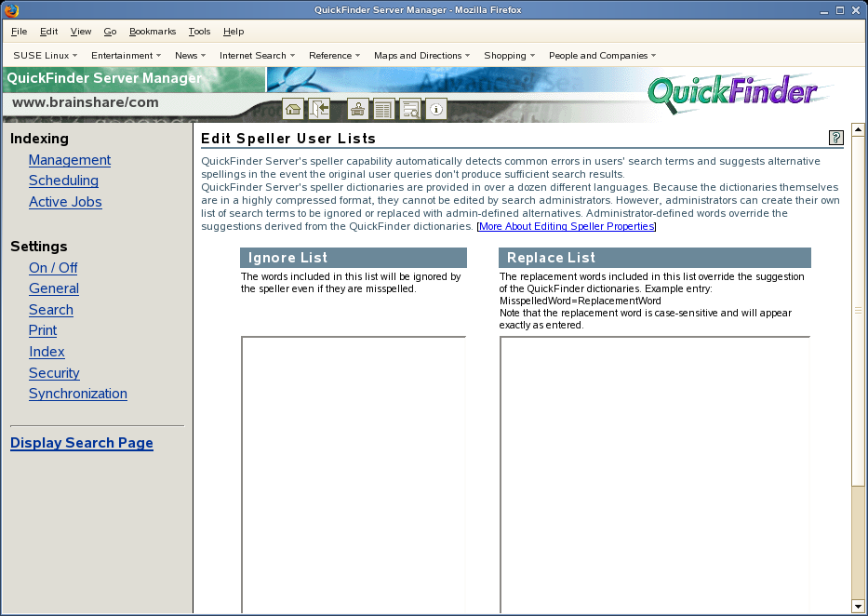This screenshot has height=616, width=868.
Task: Close the Firefox window
Action: 856,10
